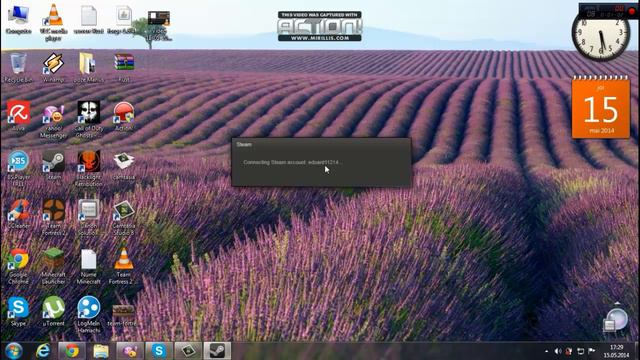Switch to Chrome in the taskbar
The height and width of the screenshot is (360, 640).
click(72, 351)
